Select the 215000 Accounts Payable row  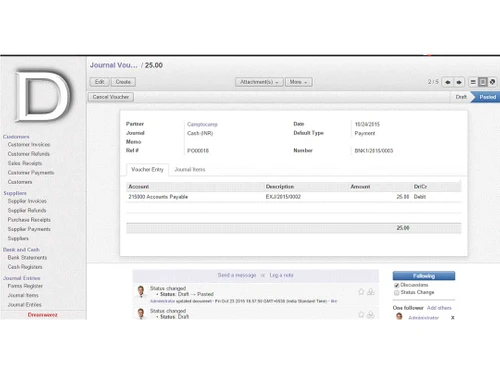294,197
